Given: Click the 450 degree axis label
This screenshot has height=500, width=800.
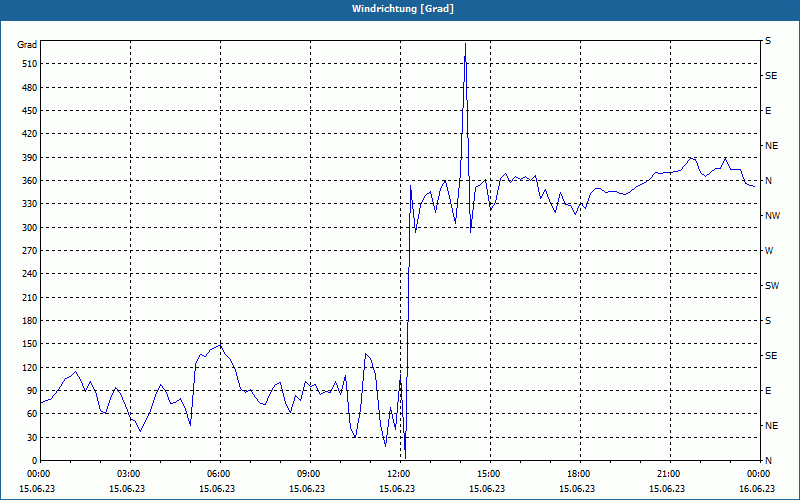Looking at the screenshot, I should (x=30, y=111).
